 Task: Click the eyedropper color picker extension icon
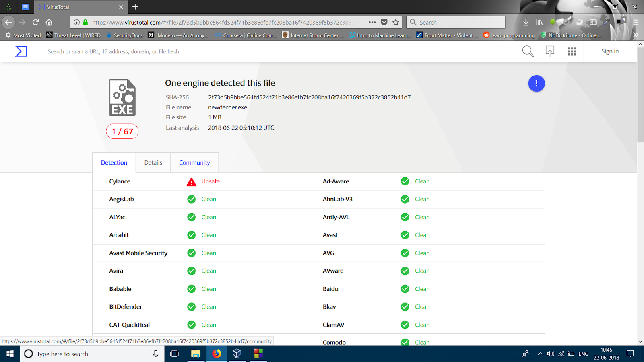[607, 22]
